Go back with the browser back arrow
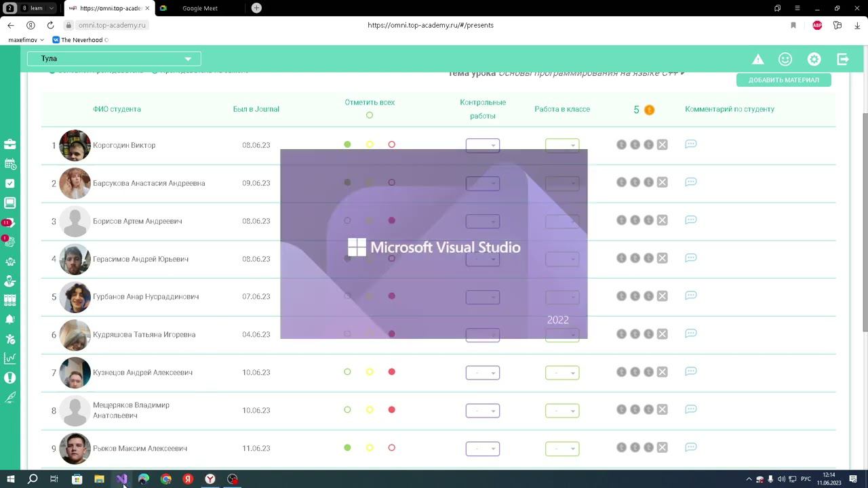This screenshot has height=488, width=868. 11,25
